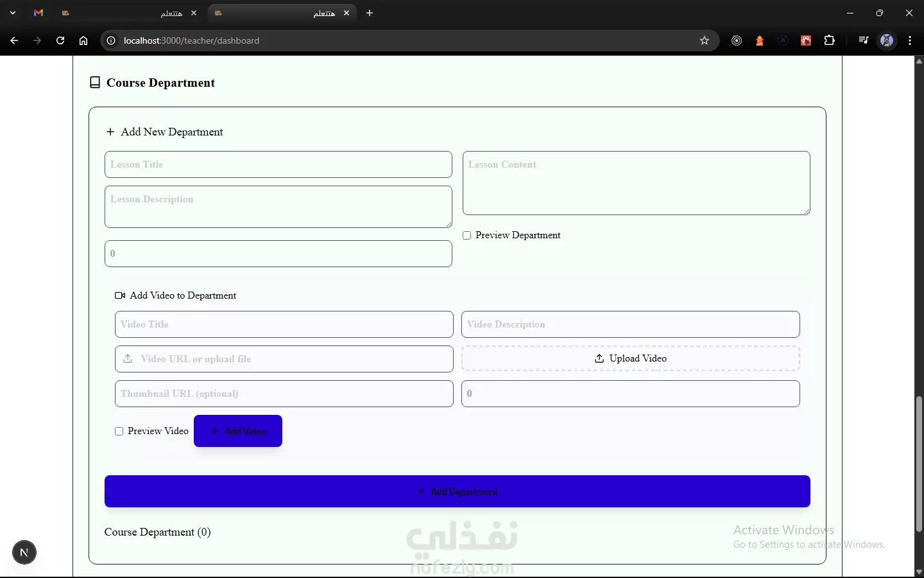
Task: Click the red extension icon
Action: coord(806,40)
